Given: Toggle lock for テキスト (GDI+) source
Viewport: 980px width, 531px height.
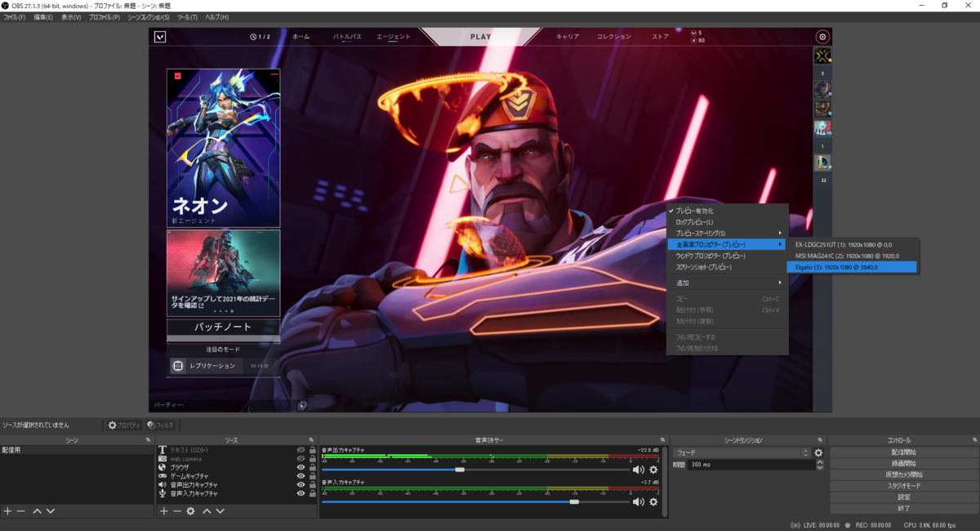Looking at the screenshot, I should click(312, 449).
